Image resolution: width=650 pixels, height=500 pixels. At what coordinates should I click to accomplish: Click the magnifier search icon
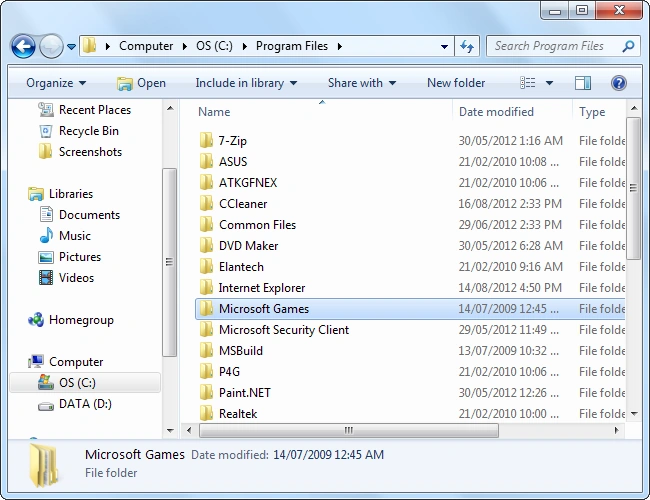pyautogui.click(x=628, y=46)
